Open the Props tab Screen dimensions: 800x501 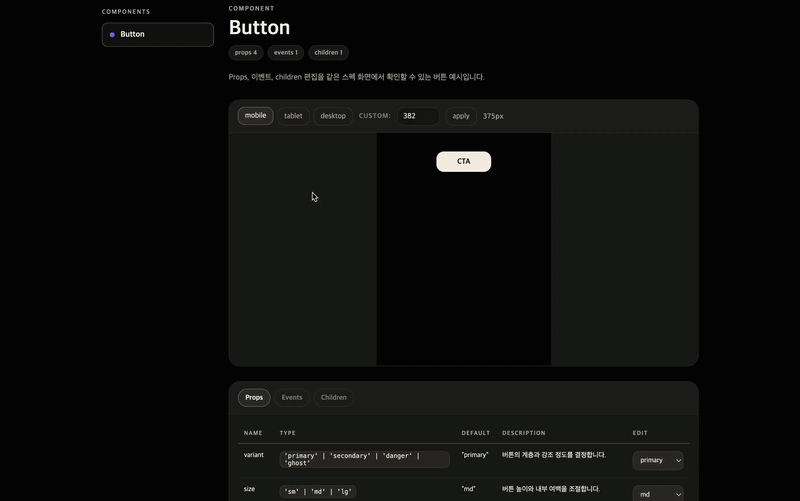pos(254,397)
